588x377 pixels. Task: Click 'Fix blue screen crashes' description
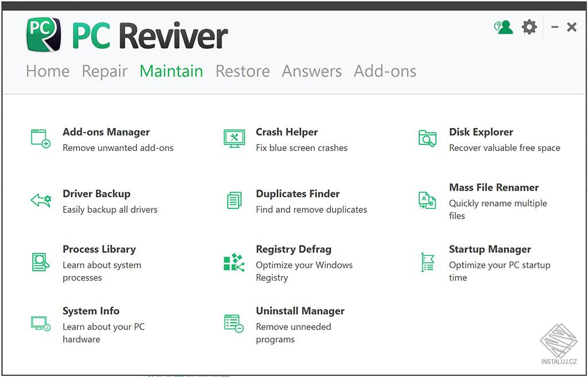point(301,147)
